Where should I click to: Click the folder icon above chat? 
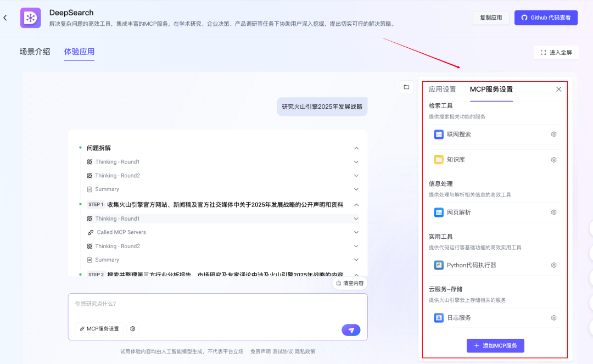406,87
